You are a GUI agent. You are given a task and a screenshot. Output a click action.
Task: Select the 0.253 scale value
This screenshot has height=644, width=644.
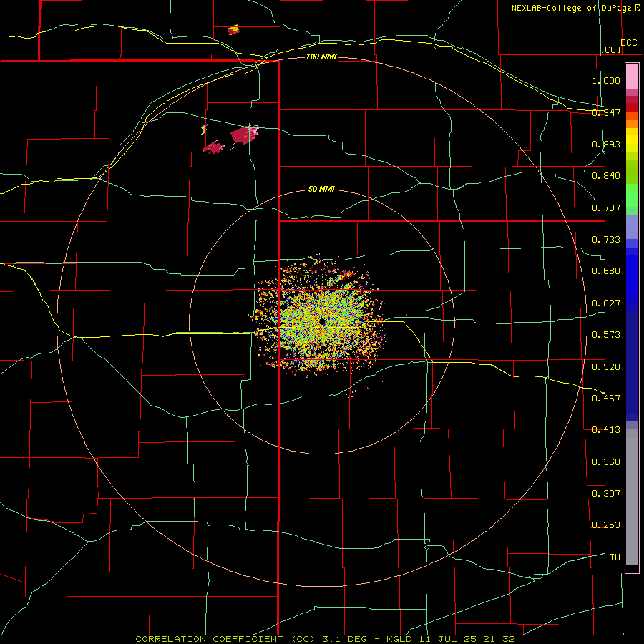click(606, 525)
